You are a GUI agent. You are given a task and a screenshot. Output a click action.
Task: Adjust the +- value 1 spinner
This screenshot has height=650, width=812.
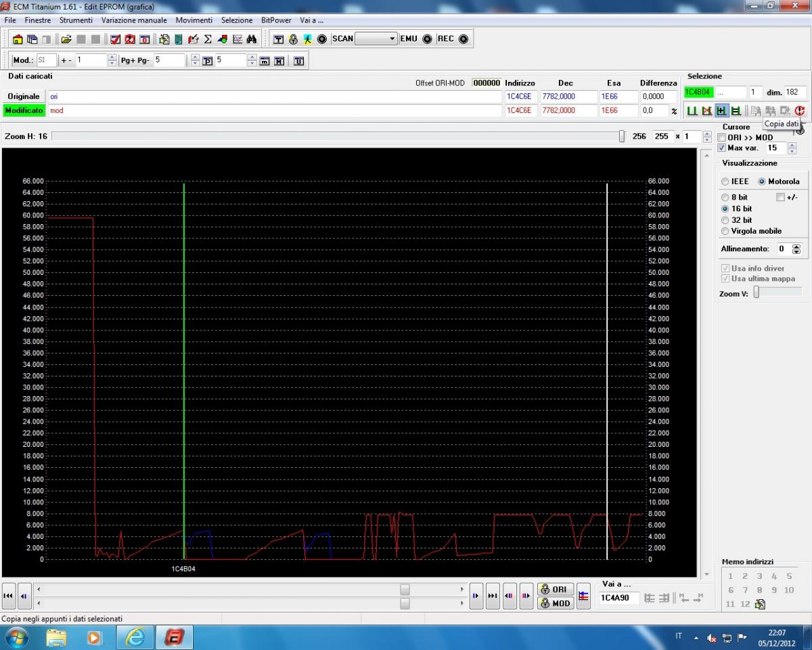point(112,60)
